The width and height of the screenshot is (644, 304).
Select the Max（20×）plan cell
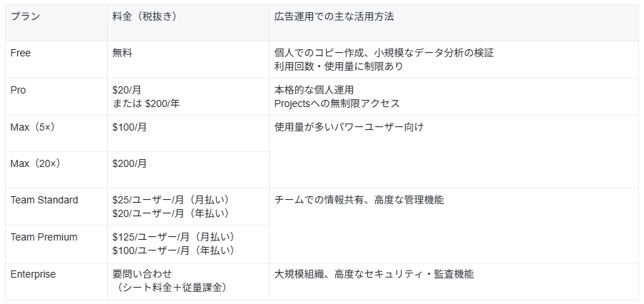click(56, 170)
